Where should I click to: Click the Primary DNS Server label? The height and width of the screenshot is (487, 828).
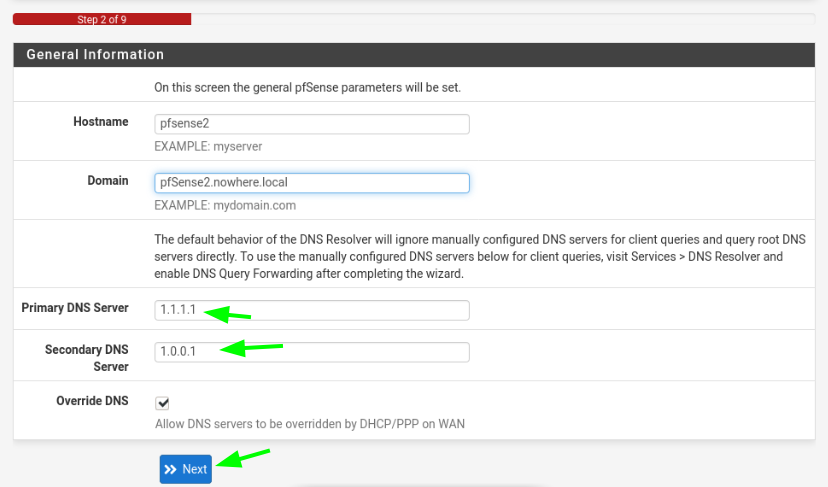[x=75, y=307]
